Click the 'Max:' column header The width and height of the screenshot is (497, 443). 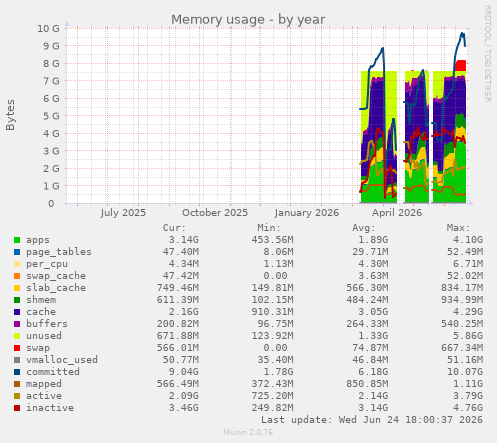[458, 228]
